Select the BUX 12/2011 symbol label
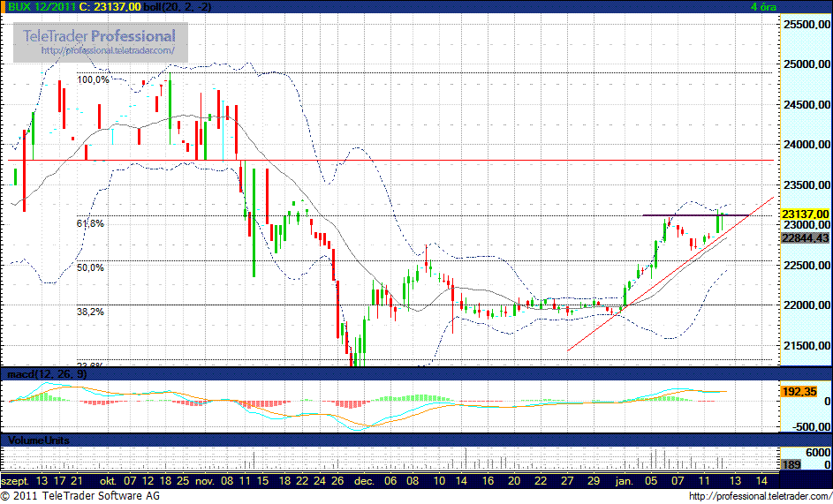The height and width of the screenshot is (504, 833). [42, 7]
